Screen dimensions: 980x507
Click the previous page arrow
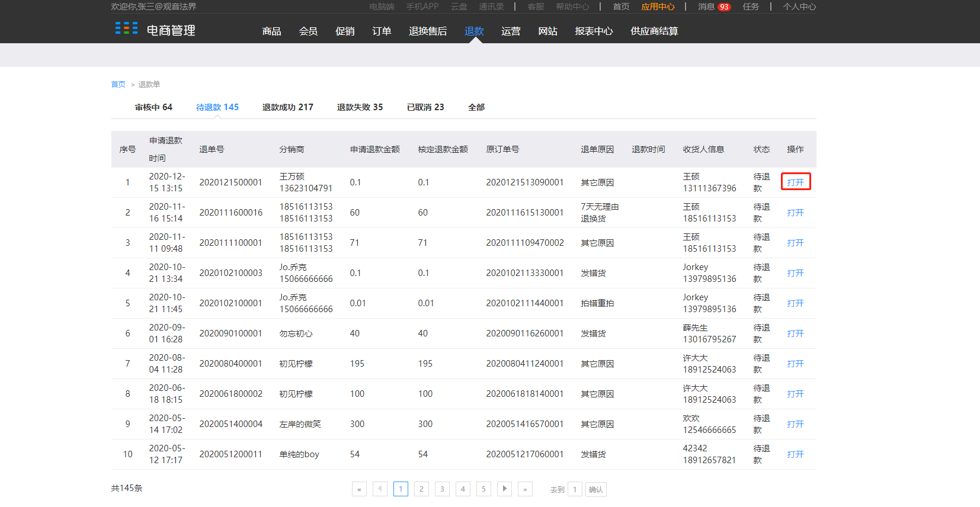380,489
